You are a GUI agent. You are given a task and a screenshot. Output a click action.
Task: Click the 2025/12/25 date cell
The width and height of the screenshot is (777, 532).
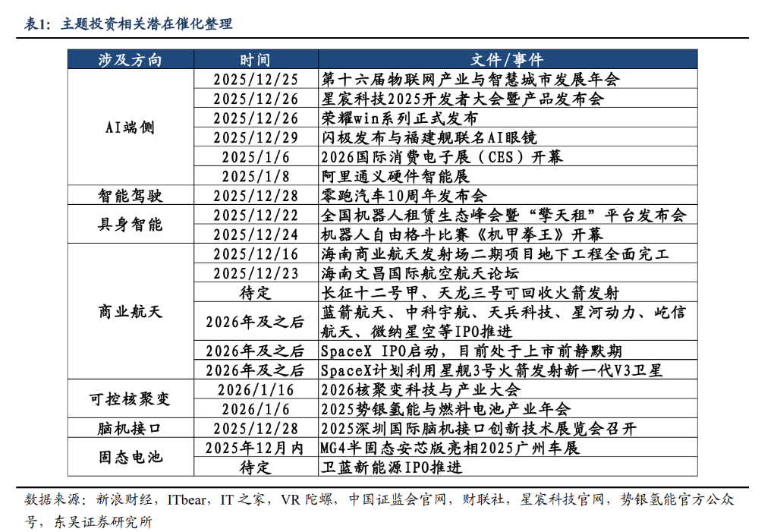coord(256,80)
